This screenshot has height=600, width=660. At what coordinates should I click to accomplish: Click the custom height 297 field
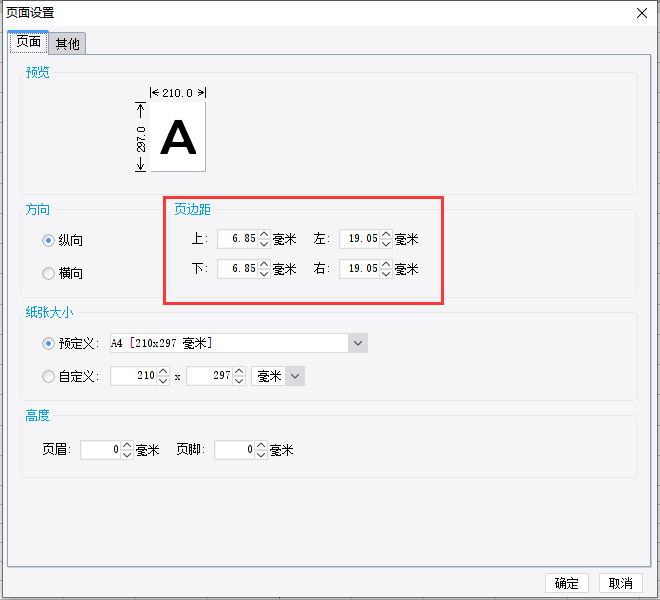tap(210, 376)
